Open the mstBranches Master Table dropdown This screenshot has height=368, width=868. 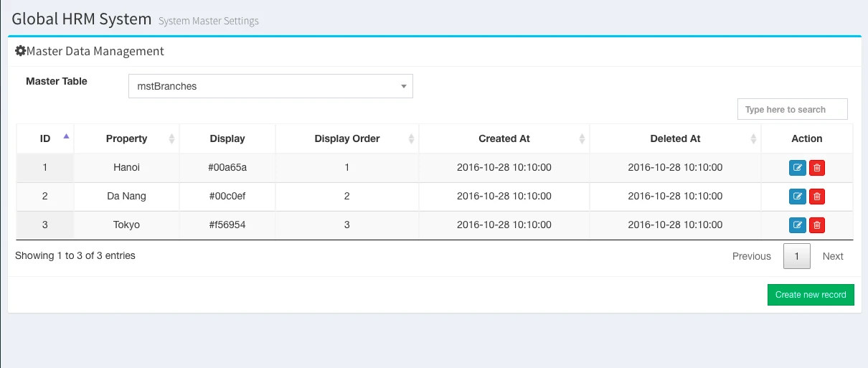click(270, 86)
